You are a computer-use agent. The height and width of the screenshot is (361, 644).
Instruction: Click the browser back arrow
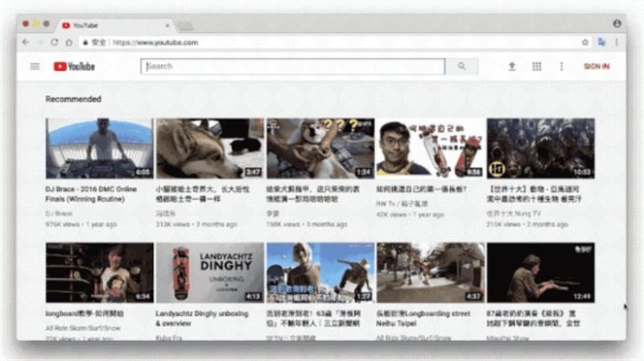click(26, 42)
